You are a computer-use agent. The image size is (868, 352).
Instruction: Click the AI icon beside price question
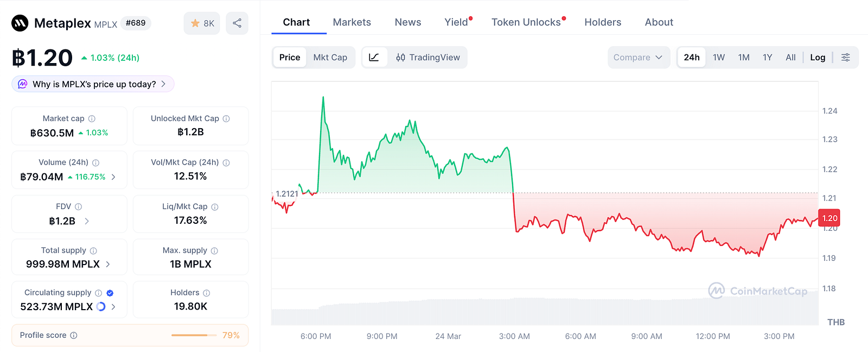click(x=23, y=84)
